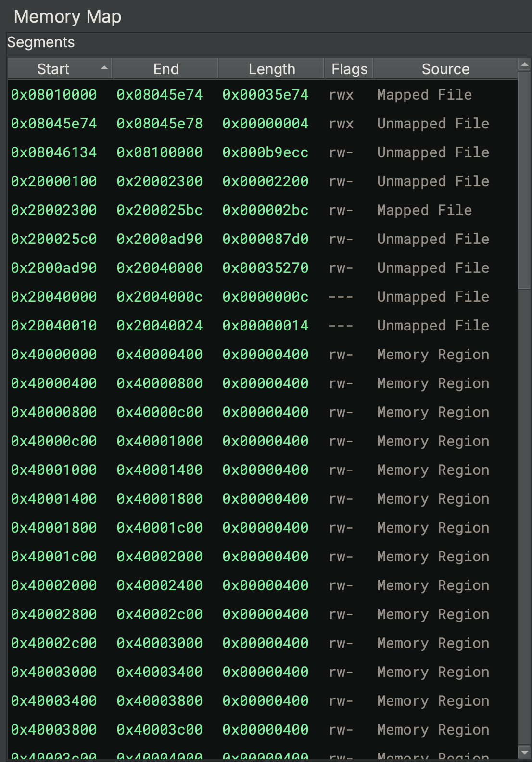Click Unmapped File source of 0x20040010 row

433,326
